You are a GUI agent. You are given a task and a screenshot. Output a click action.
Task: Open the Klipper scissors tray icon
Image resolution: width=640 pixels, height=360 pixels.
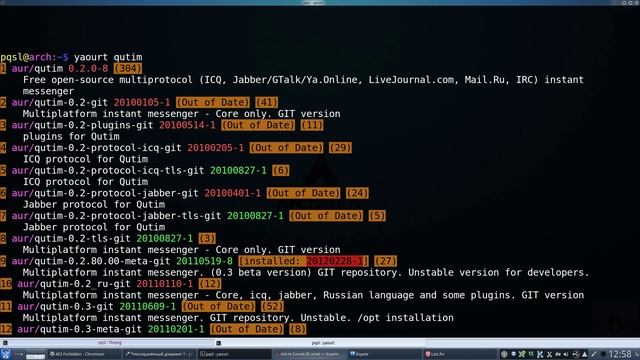[549, 354]
